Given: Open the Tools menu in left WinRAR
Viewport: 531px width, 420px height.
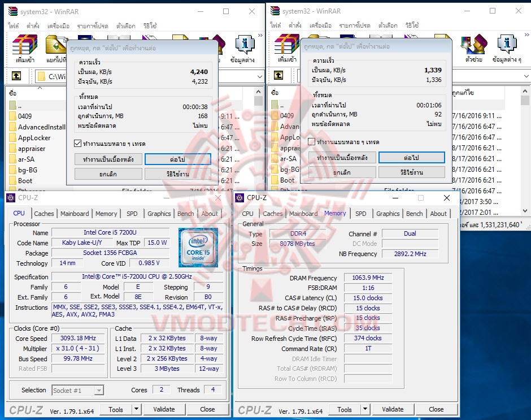Looking at the screenshot, I should point(58,26).
